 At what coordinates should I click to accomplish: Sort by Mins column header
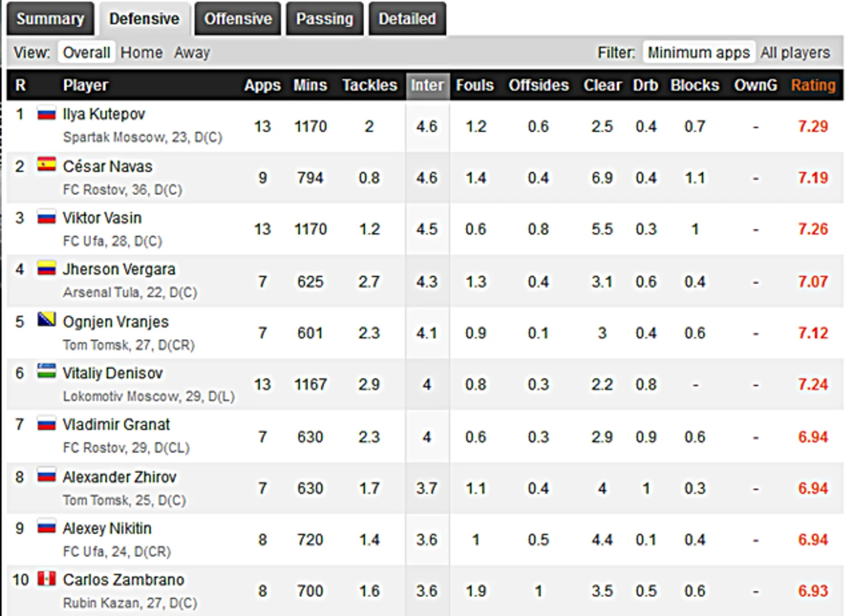pyautogui.click(x=310, y=85)
